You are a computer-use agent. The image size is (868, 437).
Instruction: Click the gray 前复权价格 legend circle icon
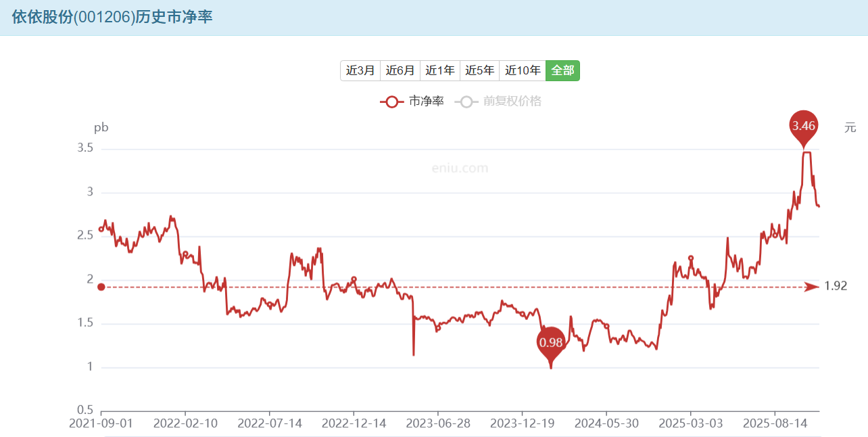pyautogui.click(x=466, y=101)
